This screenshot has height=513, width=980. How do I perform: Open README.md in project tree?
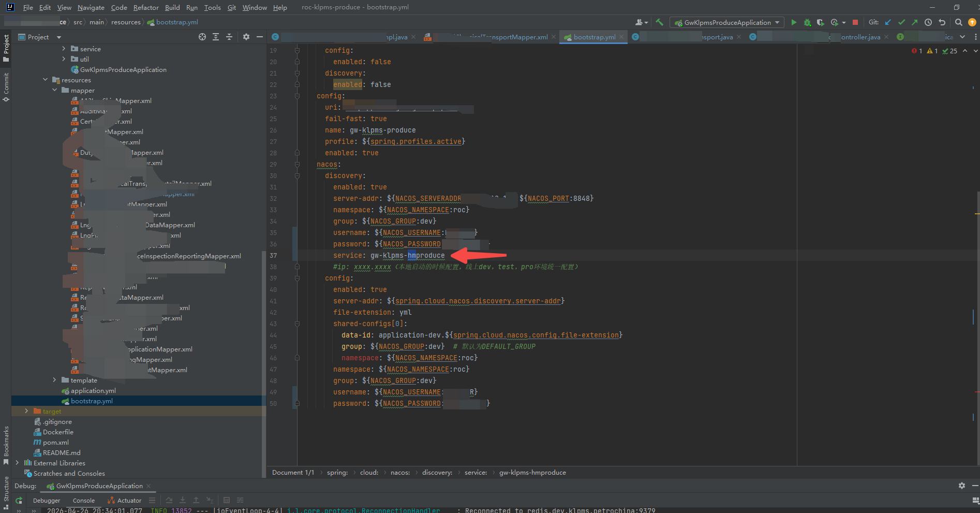tap(62, 452)
